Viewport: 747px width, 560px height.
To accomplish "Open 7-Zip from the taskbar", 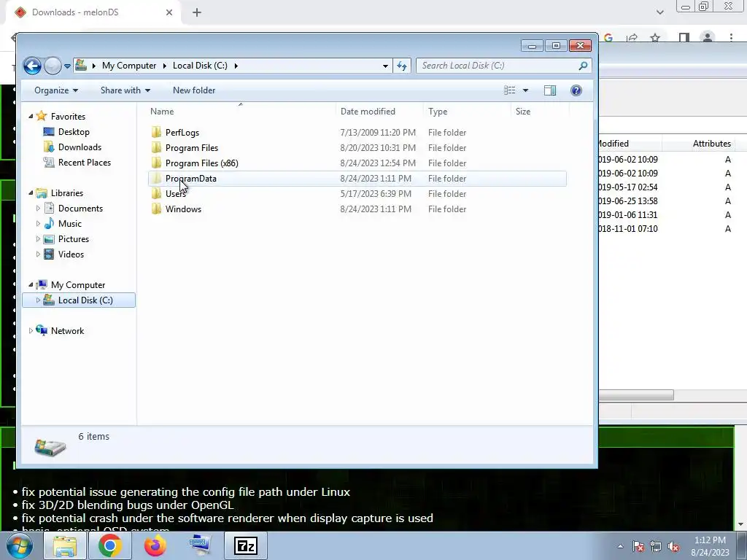I will coord(246,545).
